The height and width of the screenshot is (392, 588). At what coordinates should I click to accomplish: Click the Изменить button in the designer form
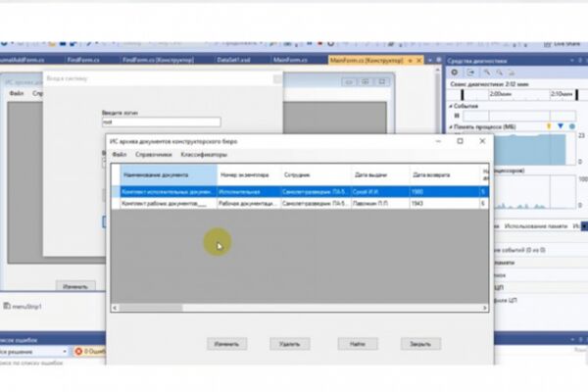tap(75, 286)
